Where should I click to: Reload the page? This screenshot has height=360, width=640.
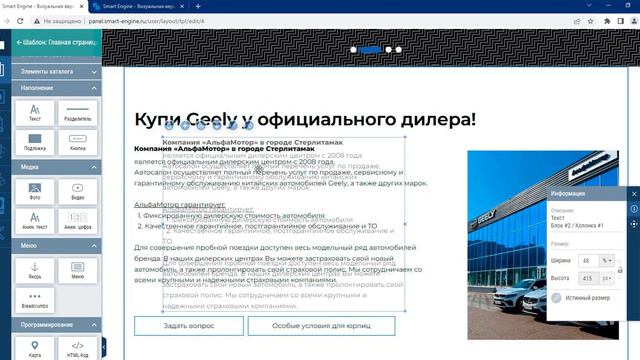pos(20,21)
